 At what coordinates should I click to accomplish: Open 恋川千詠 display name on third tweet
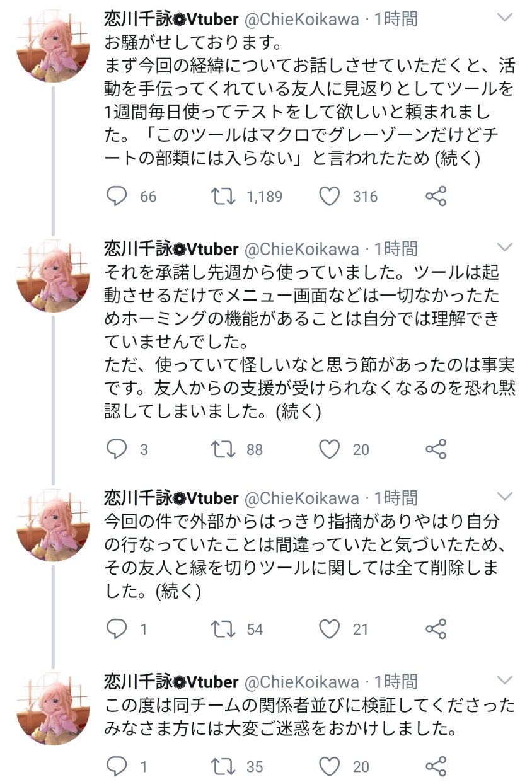click(138, 498)
